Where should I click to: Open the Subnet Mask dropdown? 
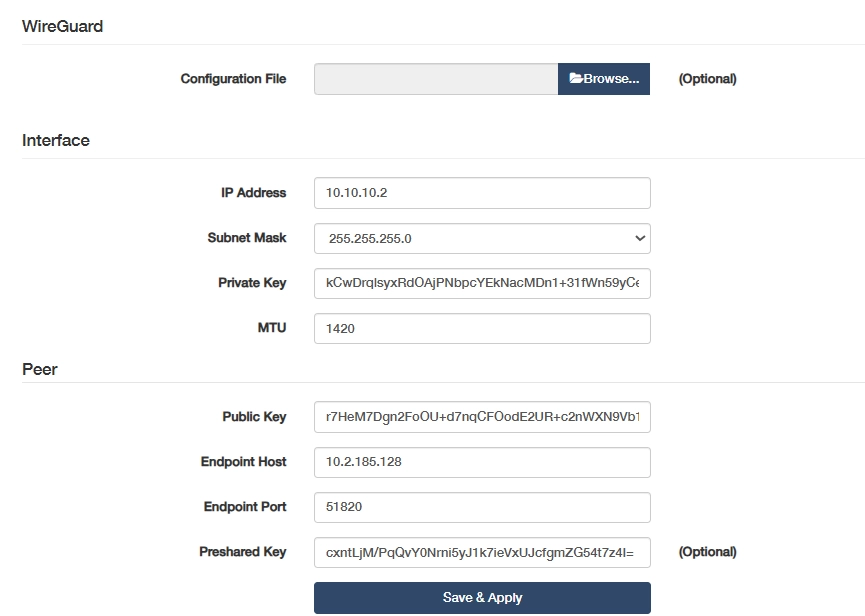(x=482, y=238)
